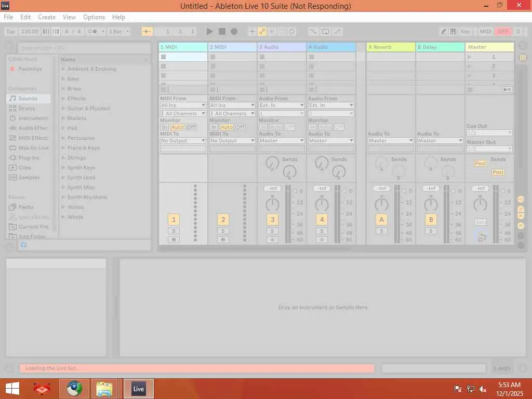Screen dimensions: 532x399
Task: Click Stop All Clips button in Master
Action: click(470, 89)
